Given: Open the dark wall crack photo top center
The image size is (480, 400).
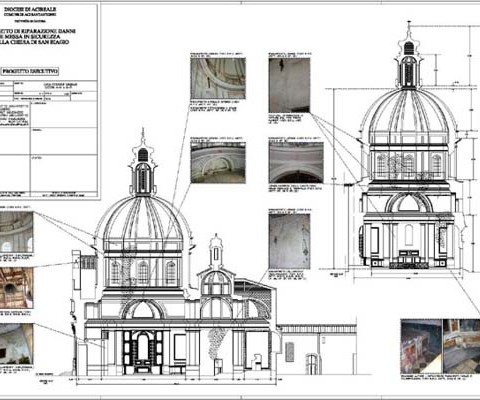Looking at the screenshot, I should click(x=289, y=85).
